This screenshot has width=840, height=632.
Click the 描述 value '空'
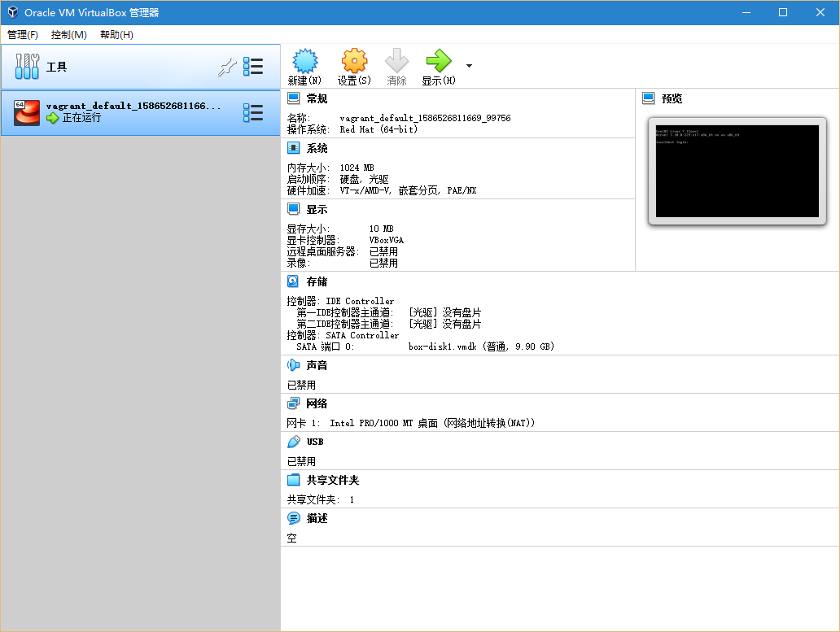pos(291,538)
